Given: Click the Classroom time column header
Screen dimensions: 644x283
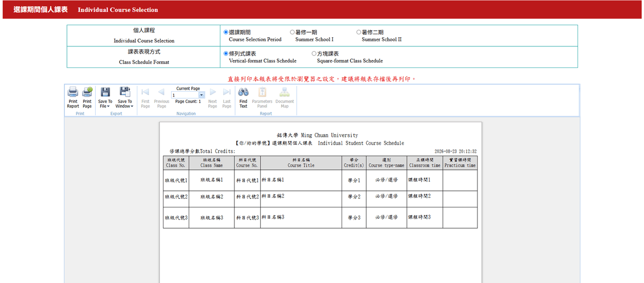Looking at the screenshot, I should pos(425,163).
